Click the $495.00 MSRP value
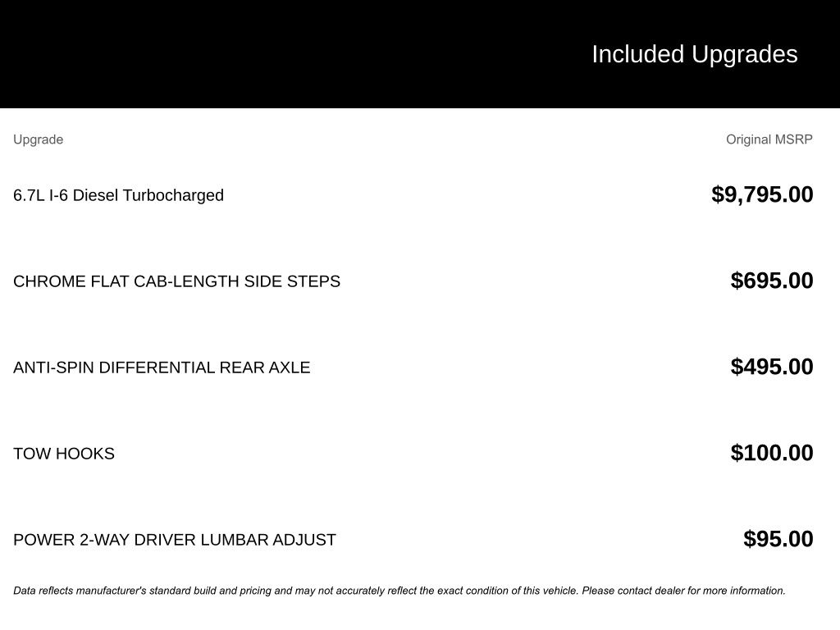 pyautogui.click(x=772, y=367)
